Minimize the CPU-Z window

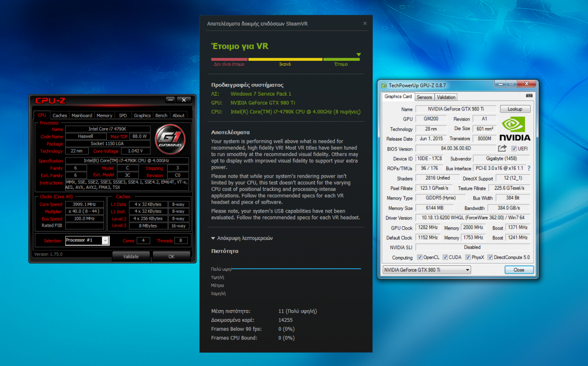[170, 100]
